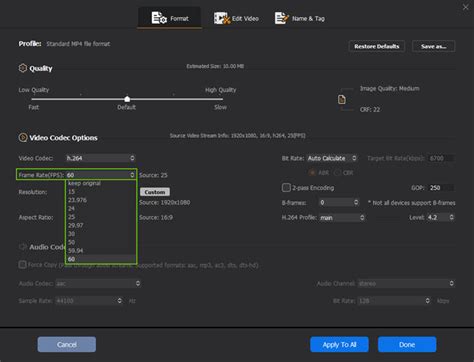Screen dimensions: 474x362
Task: Choose 24 fps from the list
Action: click(100, 208)
